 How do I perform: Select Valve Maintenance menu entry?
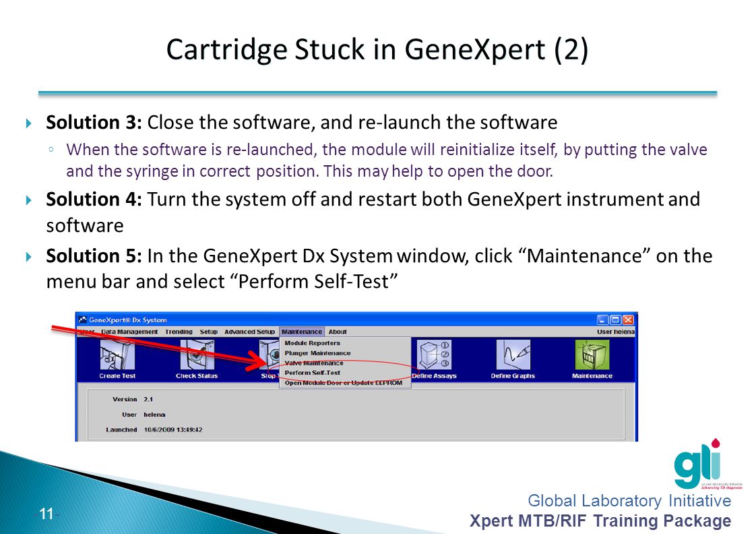tap(314, 363)
